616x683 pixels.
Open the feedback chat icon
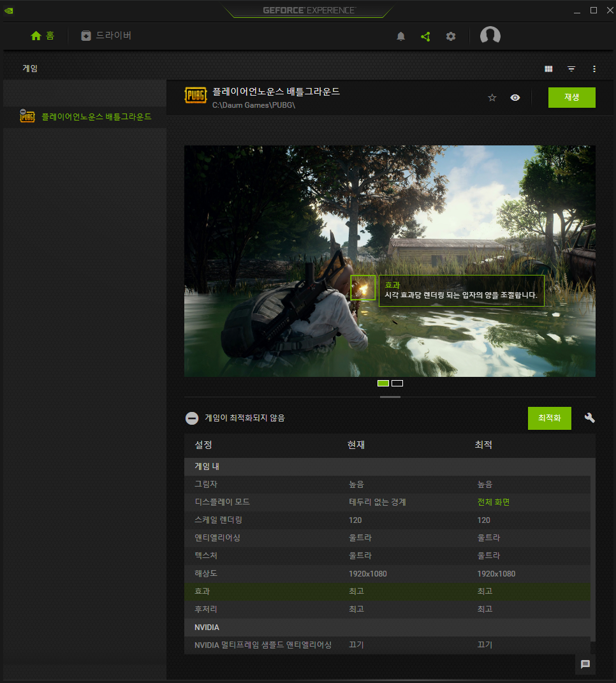[585, 665]
